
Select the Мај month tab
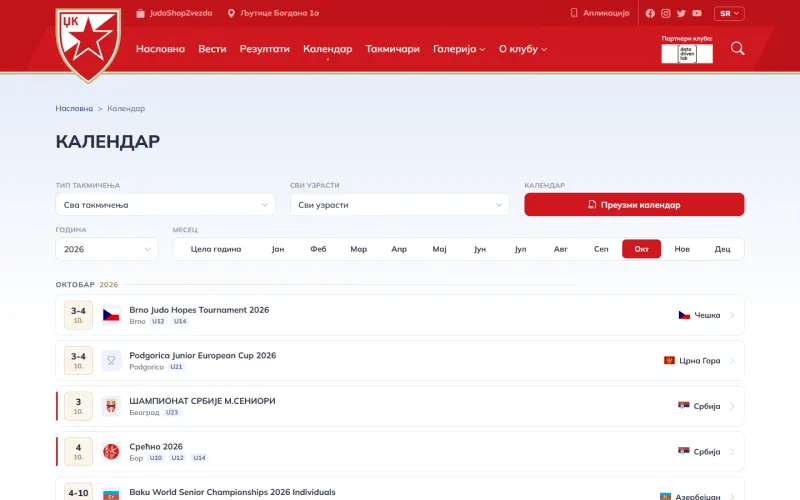click(x=439, y=249)
